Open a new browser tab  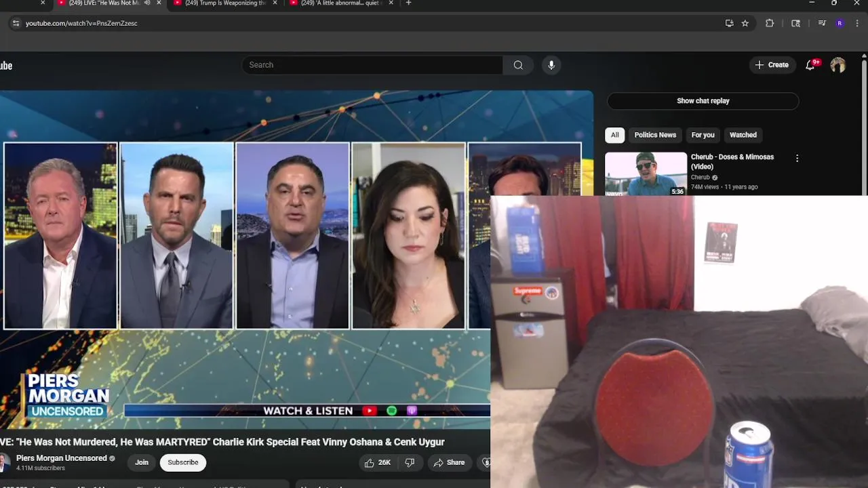[408, 3]
